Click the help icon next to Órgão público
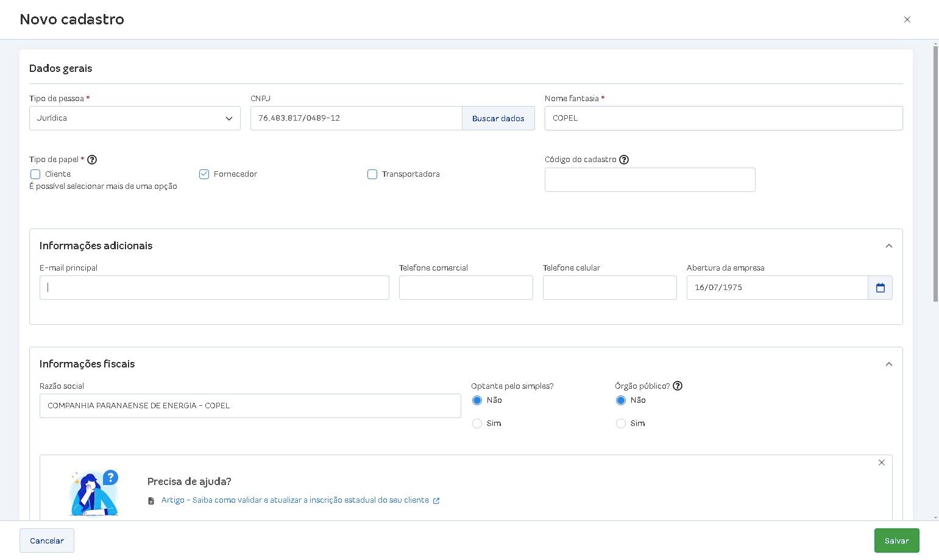Screen dimensions: 939x560 pos(678,386)
